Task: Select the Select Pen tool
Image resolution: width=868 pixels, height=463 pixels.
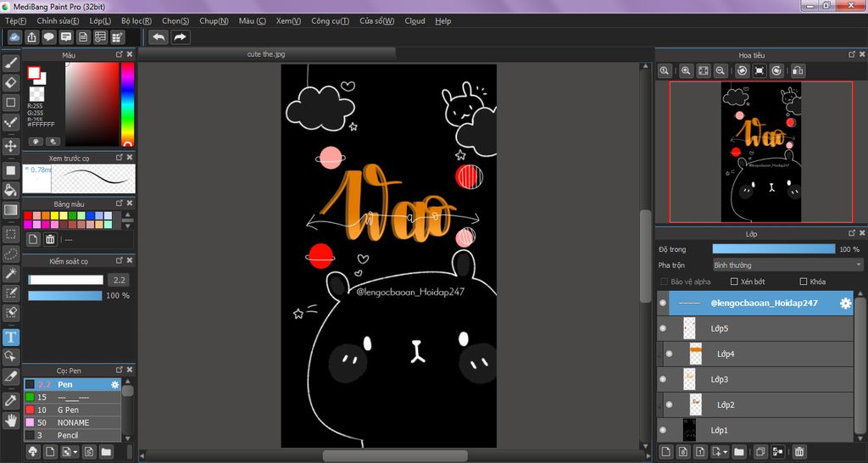Action: pyautogui.click(x=10, y=293)
